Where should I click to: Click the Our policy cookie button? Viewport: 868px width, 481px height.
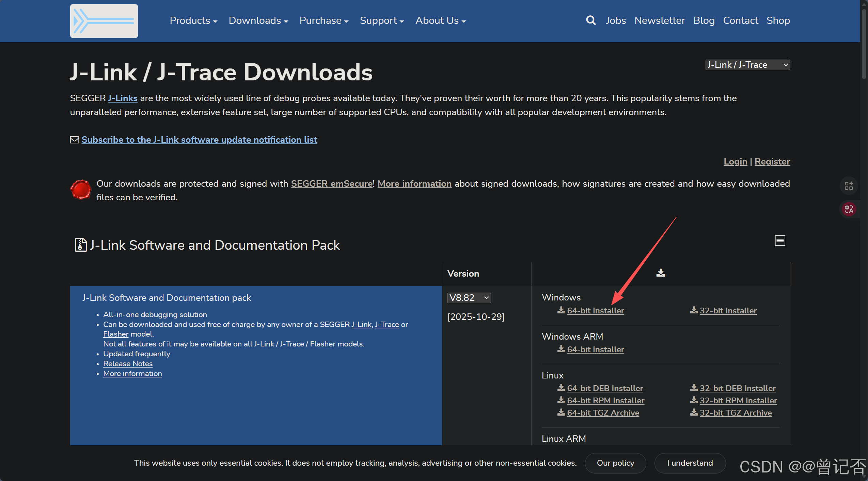pyautogui.click(x=615, y=463)
